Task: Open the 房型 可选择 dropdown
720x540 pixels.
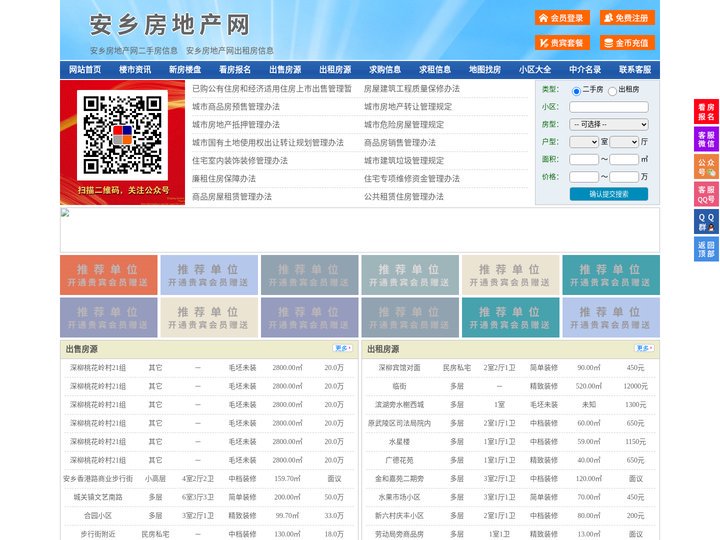Action: (609, 124)
